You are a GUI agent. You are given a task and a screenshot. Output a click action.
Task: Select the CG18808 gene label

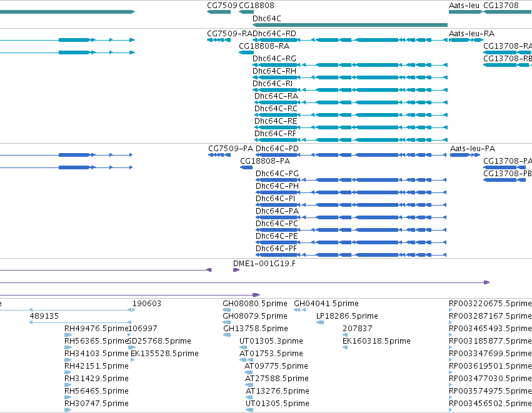point(256,6)
